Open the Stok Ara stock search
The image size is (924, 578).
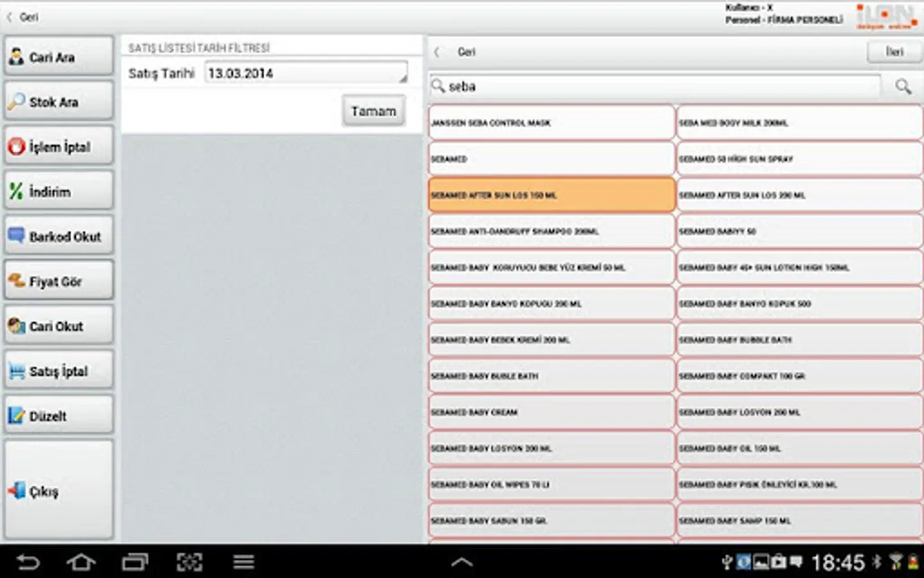click(x=59, y=101)
